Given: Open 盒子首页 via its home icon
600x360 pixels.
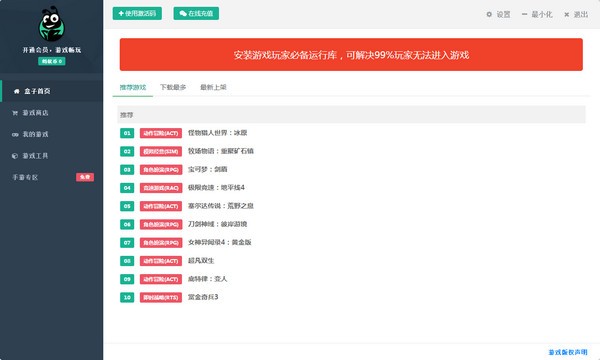Looking at the screenshot, I should click(16, 91).
